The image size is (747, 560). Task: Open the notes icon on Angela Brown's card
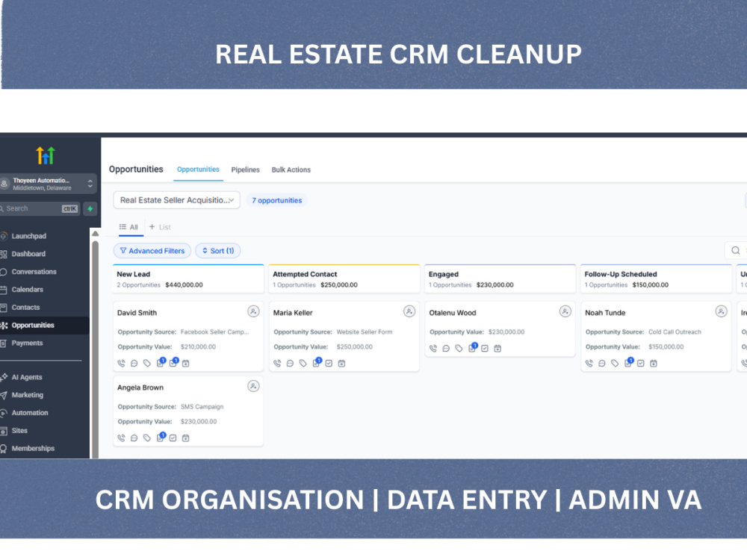161,438
